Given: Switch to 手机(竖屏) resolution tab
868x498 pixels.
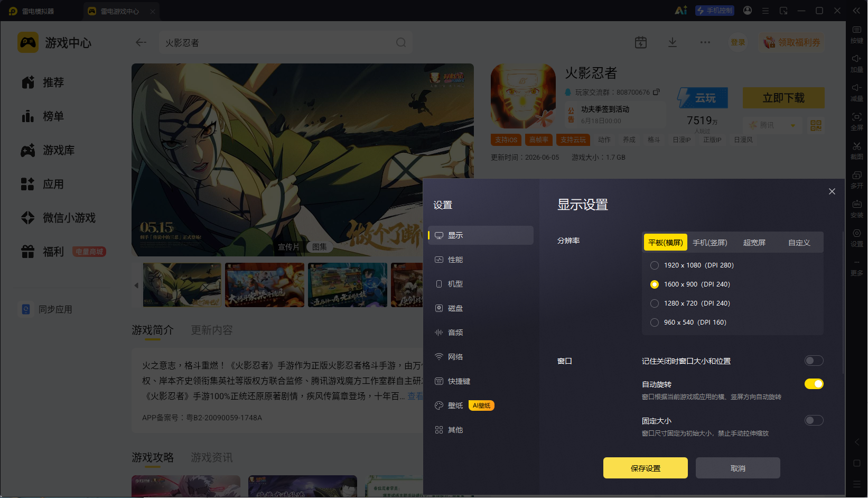Looking at the screenshot, I should tap(710, 243).
